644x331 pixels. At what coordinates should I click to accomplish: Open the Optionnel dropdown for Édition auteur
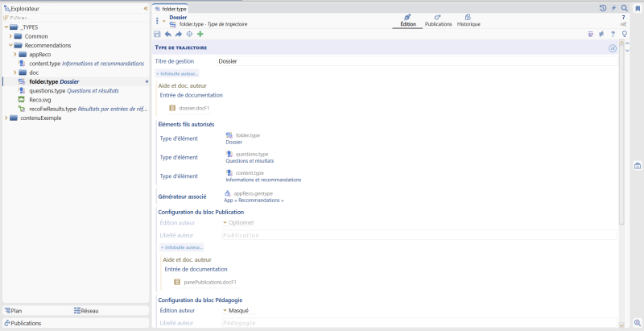tap(238, 222)
